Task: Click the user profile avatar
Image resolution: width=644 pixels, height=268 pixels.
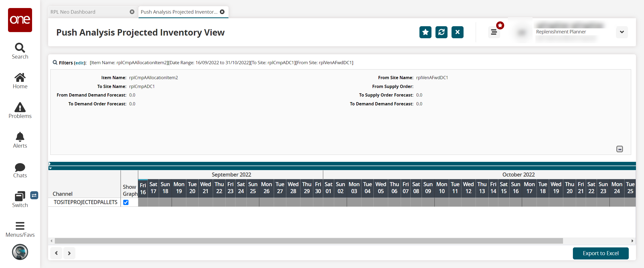Action: [x=521, y=32]
